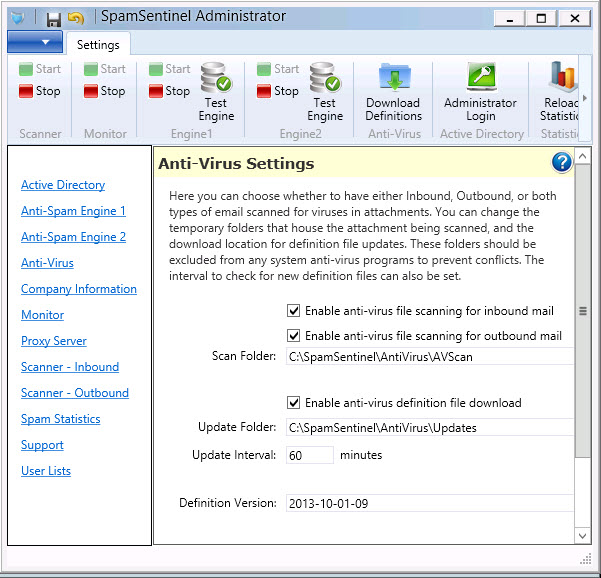
Task: Open Scanner - Outbound link
Action: 75,393
